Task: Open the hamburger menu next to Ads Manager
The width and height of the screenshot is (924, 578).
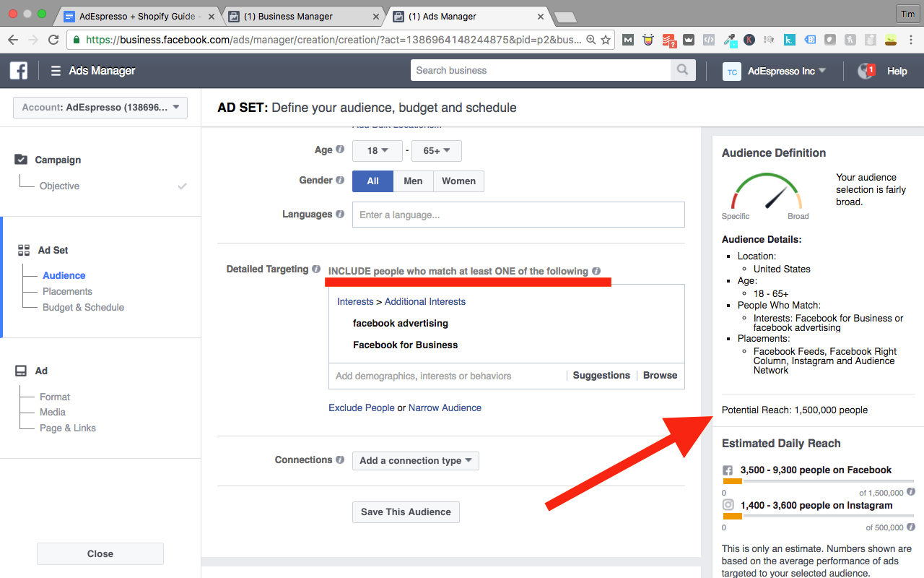Action: (56, 71)
